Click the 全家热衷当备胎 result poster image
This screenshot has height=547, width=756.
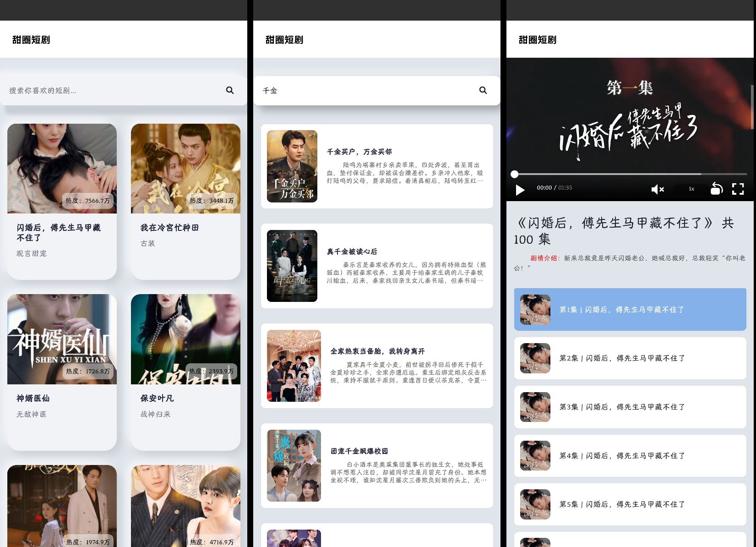coord(294,366)
